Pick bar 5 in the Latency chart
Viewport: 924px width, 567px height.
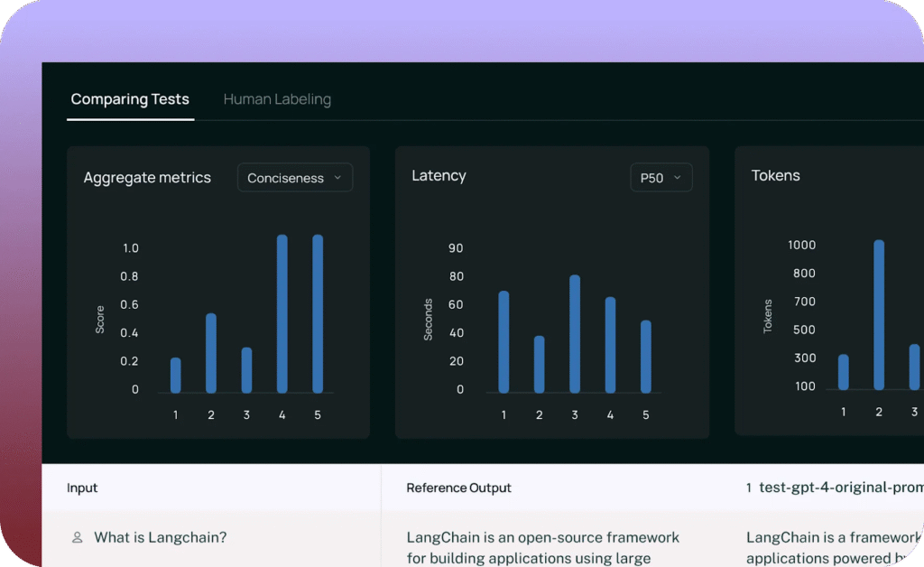[x=646, y=357]
